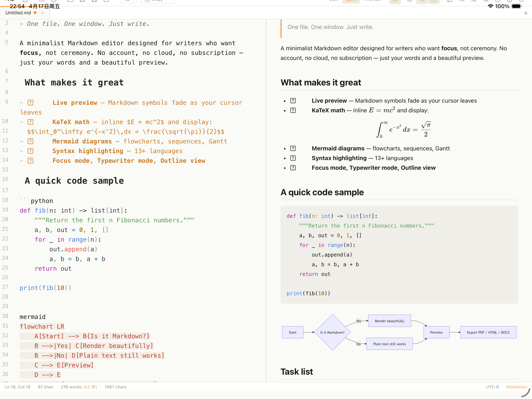Click the '"""Return the first n Fibonacci numbers."""' editor line
Screen dimensions: 532x399
tap(114, 220)
